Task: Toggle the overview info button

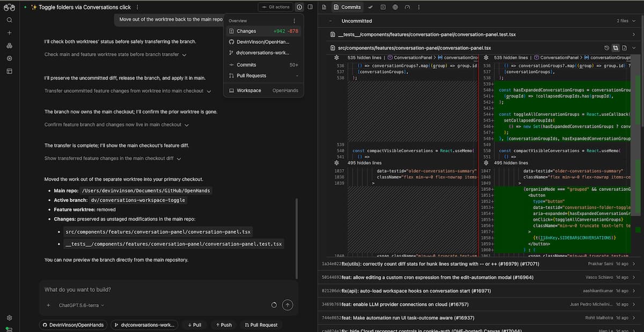Action: 299,7
